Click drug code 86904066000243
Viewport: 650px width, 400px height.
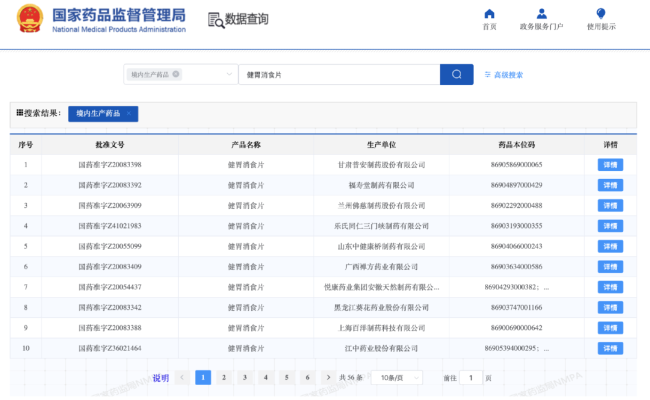517,246
